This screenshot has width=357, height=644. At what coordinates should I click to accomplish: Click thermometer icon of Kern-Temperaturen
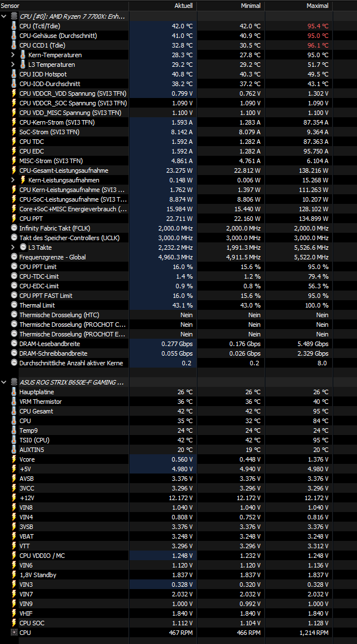[23, 54]
